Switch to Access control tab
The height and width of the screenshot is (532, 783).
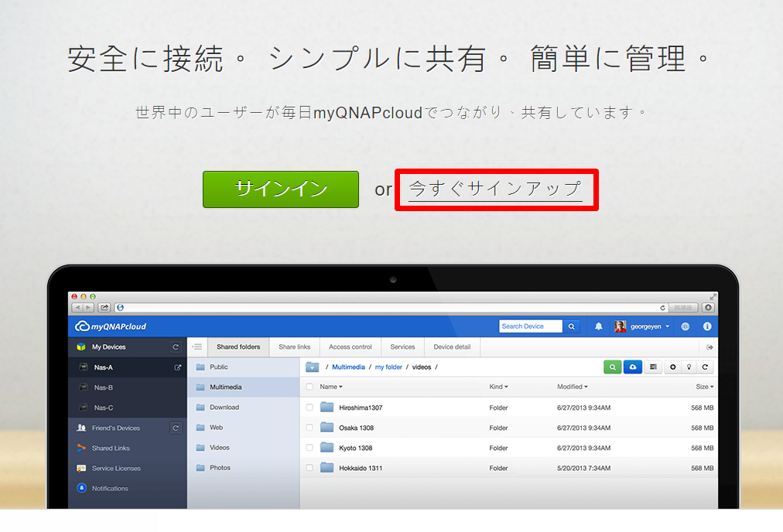point(350,347)
